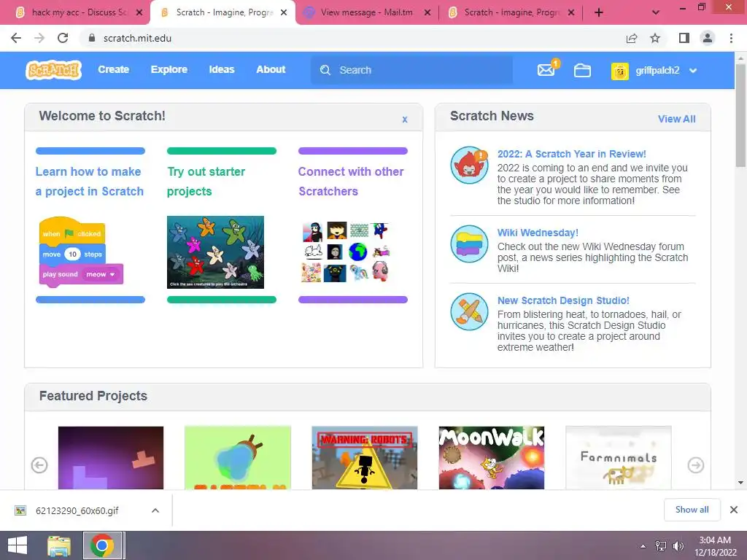The height and width of the screenshot is (560, 747).
Task: Switch to the last Scratch tab
Action: tap(510, 12)
